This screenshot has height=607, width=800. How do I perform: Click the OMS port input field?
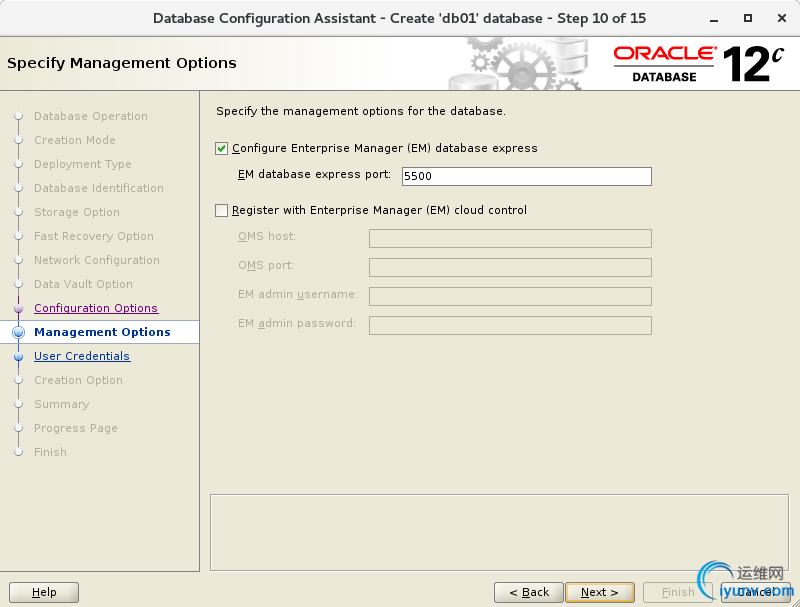[510, 267]
